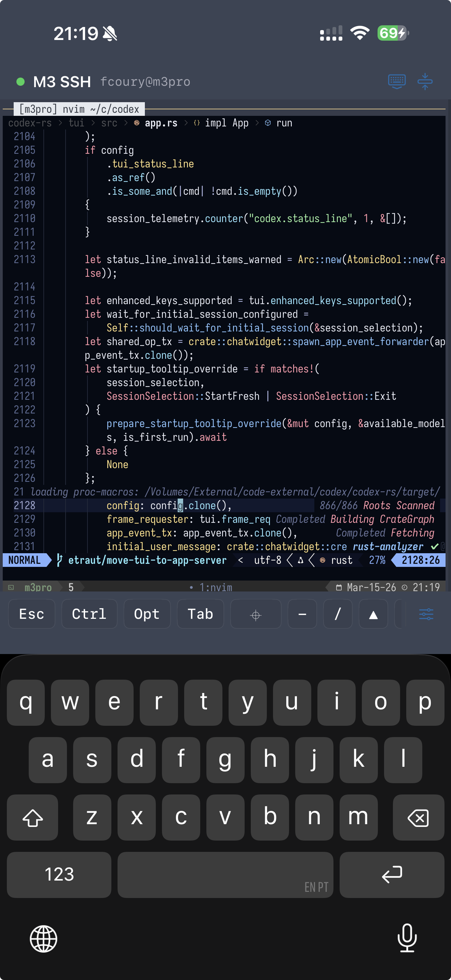This screenshot has width=451, height=980.
Task: Tap the keyboard toggle icon in header
Action: [x=397, y=81]
